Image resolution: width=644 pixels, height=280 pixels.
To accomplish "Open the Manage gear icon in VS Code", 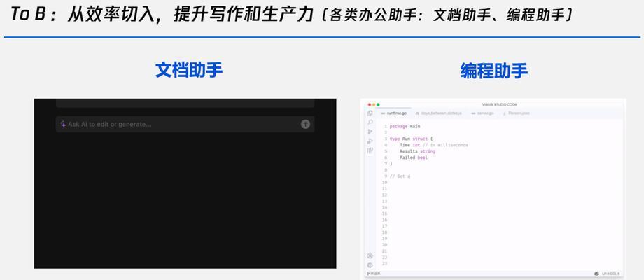I will [x=370, y=265].
